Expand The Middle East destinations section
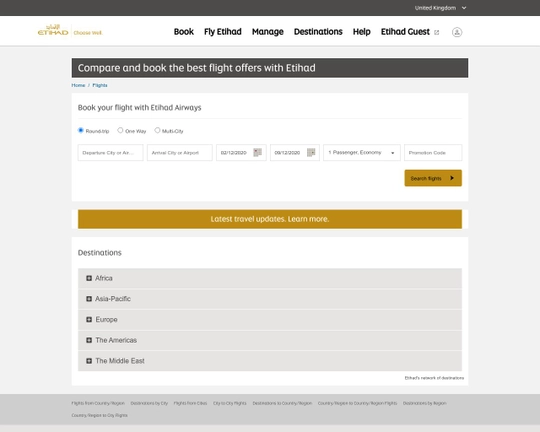The width and height of the screenshot is (540, 432). tap(270, 361)
